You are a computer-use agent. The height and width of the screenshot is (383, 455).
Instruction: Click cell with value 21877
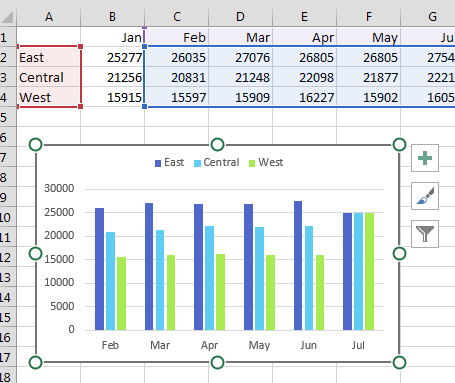368,77
